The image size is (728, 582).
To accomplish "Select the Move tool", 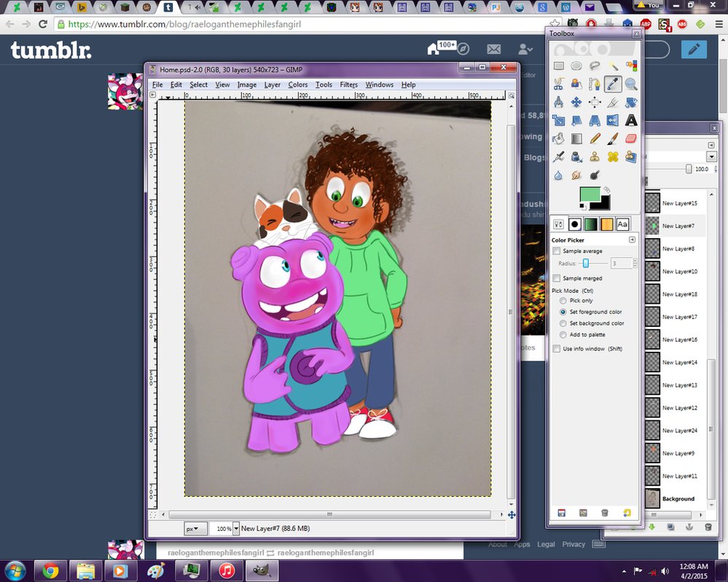I will pyautogui.click(x=576, y=103).
